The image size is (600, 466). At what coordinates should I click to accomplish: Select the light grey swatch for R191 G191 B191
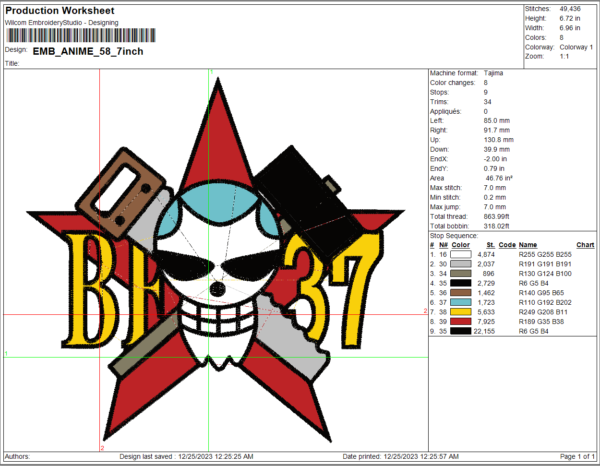click(x=460, y=264)
